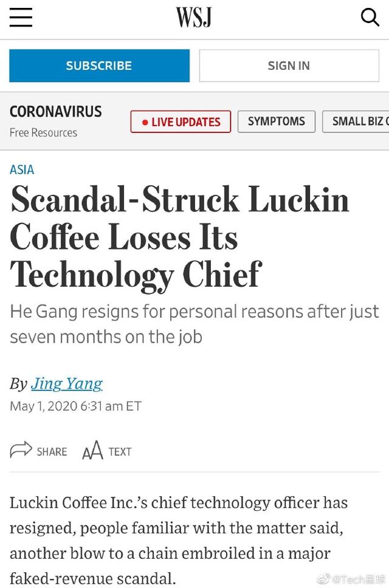Click the WSJ logo

(x=194, y=17)
